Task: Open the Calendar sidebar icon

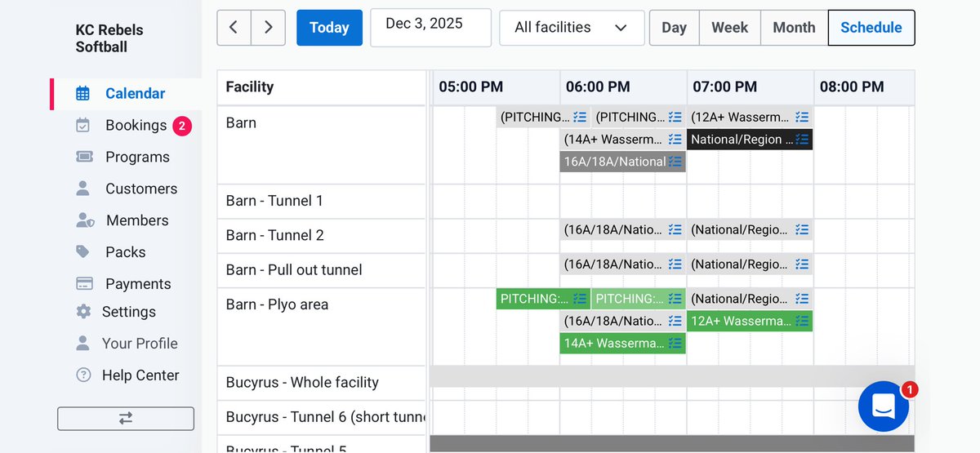Action: pyautogui.click(x=82, y=93)
